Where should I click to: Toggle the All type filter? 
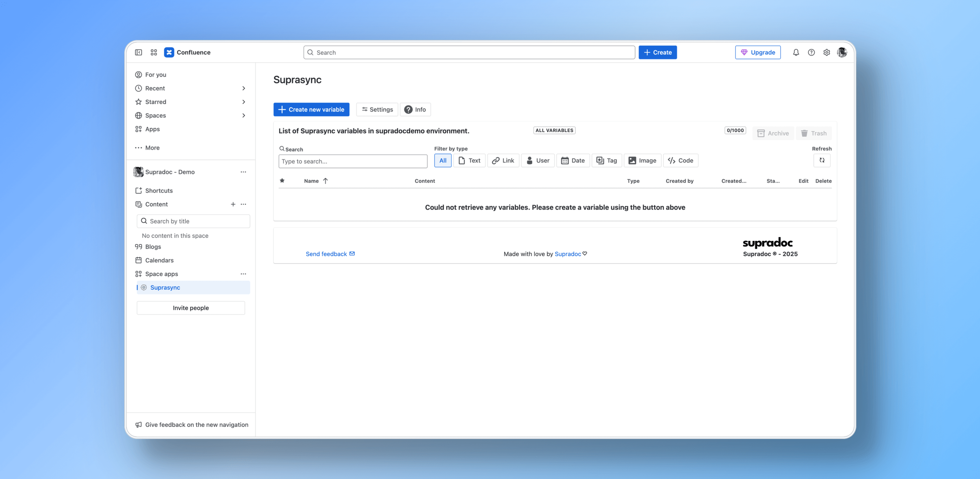coord(443,161)
